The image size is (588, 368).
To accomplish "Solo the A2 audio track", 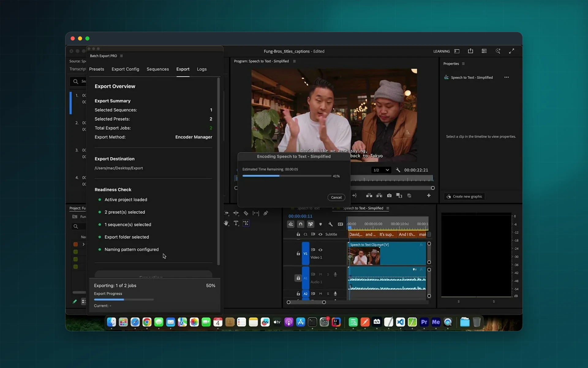I will coord(328,293).
